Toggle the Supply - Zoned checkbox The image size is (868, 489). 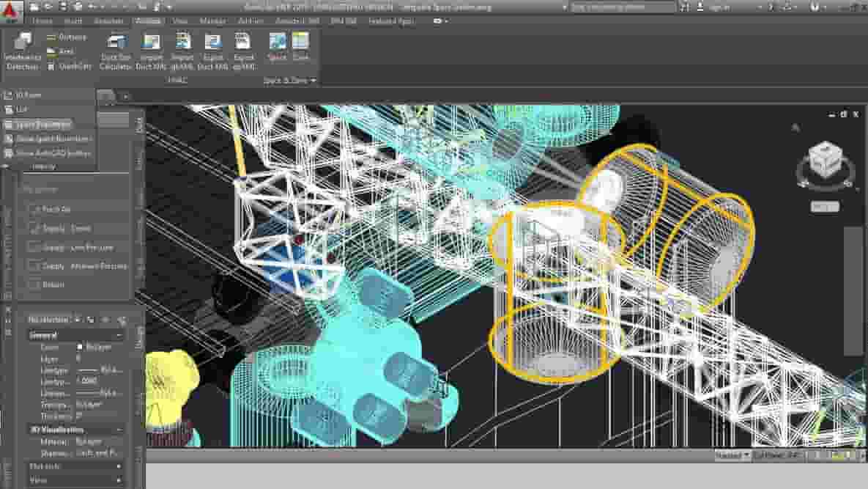coord(35,228)
